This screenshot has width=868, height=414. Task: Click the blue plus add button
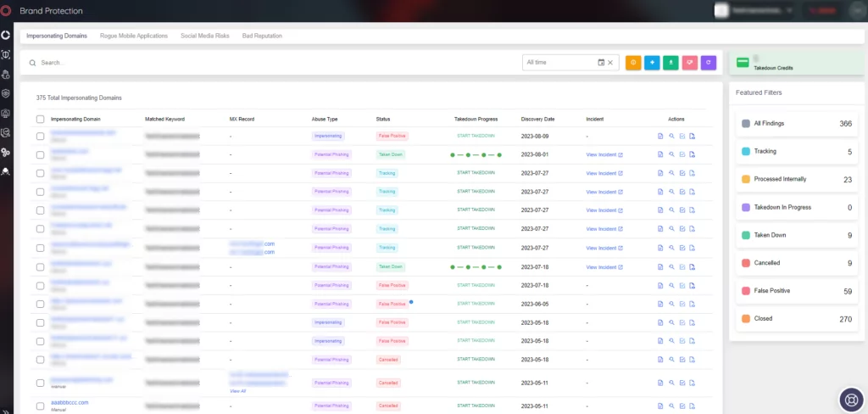tap(652, 63)
